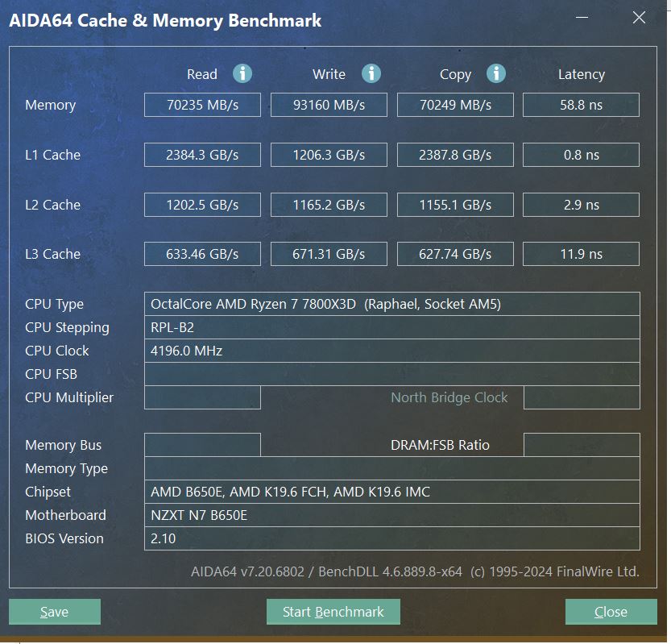Select L2 Cache write 1165.2 GB/s
The height and width of the screenshot is (644, 671).
point(329,205)
